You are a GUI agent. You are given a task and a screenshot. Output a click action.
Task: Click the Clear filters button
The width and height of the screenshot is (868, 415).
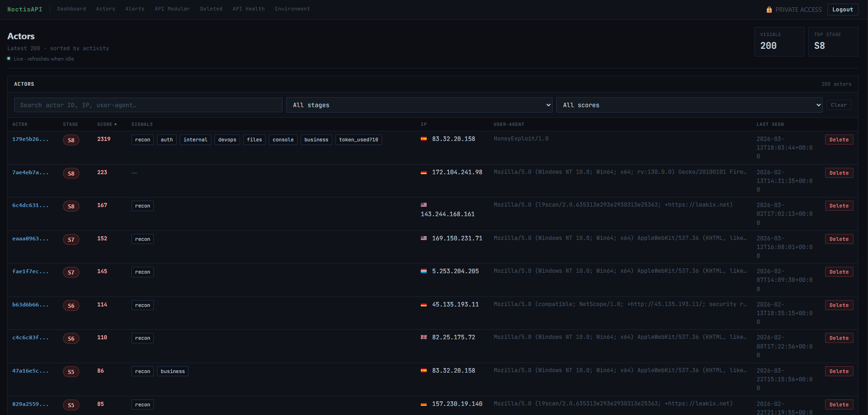[x=839, y=105]
